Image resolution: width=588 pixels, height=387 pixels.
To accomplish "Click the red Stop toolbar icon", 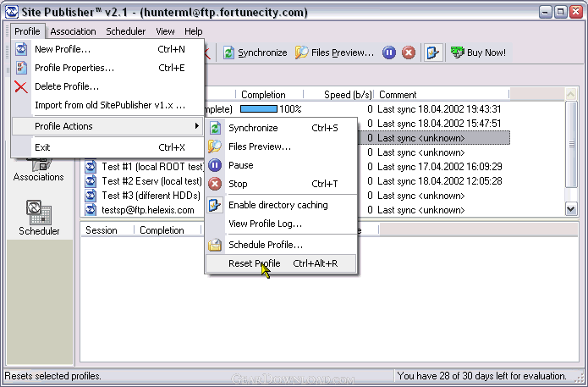I will pos(409,53).
